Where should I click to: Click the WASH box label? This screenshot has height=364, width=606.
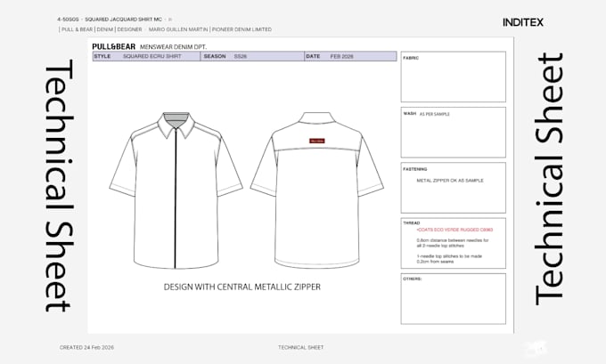(x=410, y=114)
